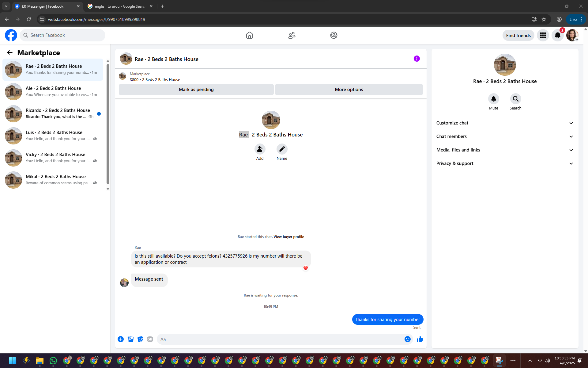The image size is (588, 368).
Task: Click Mark as pending button
Action: pos(196,90)
